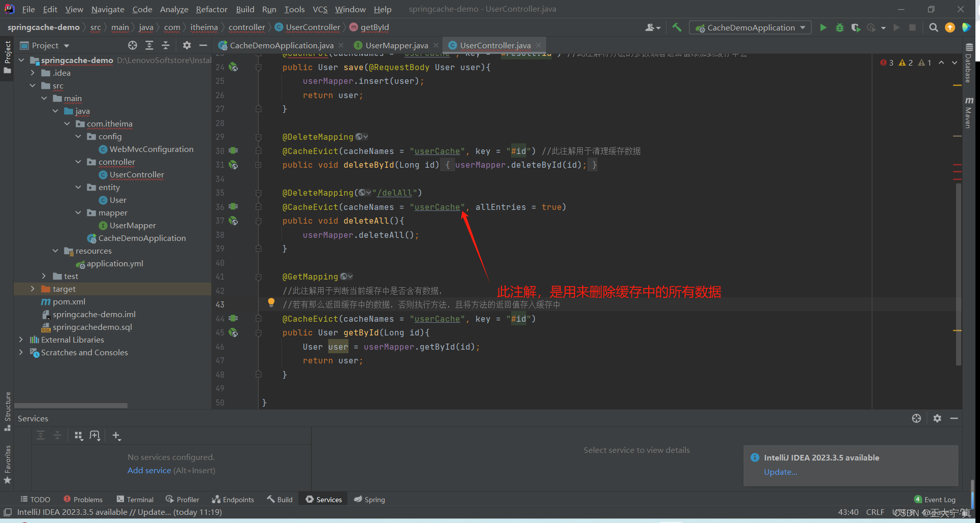Add a service with plus icon
Screen dimensions: 980x523
[116, 436]
